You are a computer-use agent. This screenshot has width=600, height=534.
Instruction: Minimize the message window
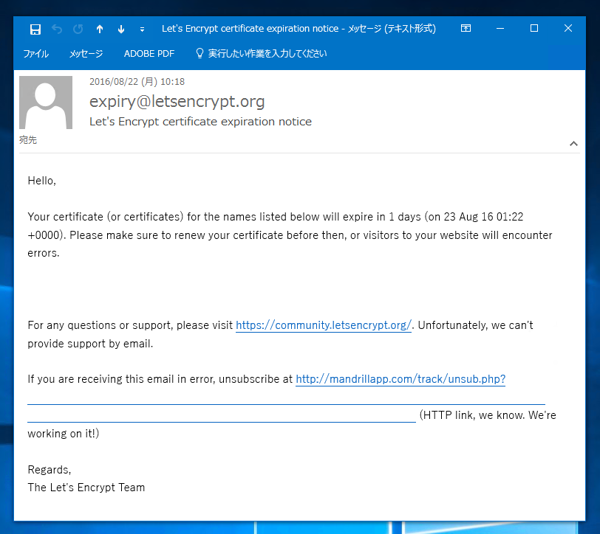click(x=500, y=28)
